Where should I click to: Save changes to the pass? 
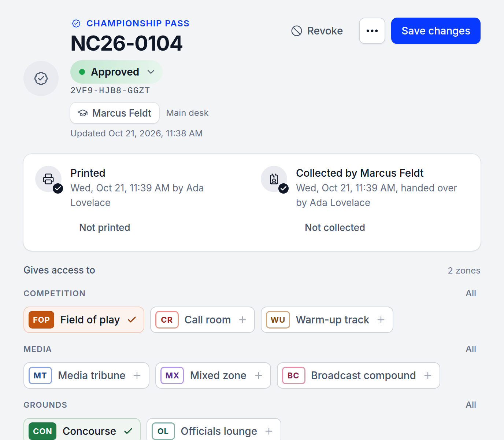[436, 31]
